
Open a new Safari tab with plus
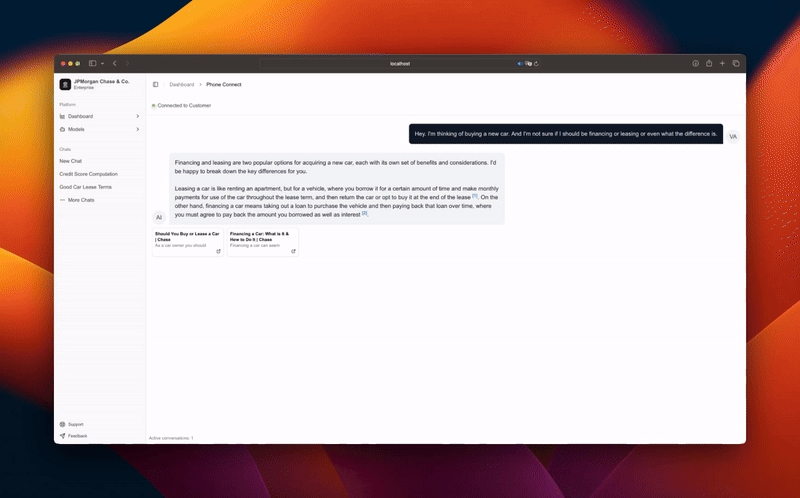(722, 63)
